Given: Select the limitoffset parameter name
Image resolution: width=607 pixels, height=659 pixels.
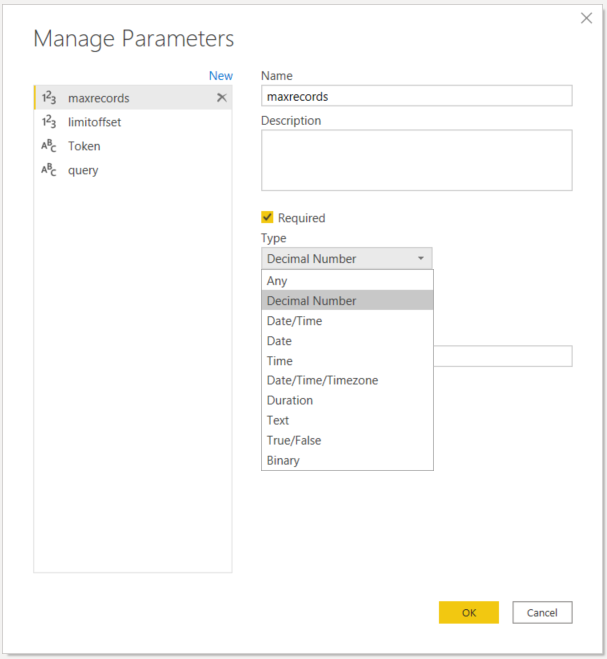Looking at the screenshot, I should pos(95,122).
